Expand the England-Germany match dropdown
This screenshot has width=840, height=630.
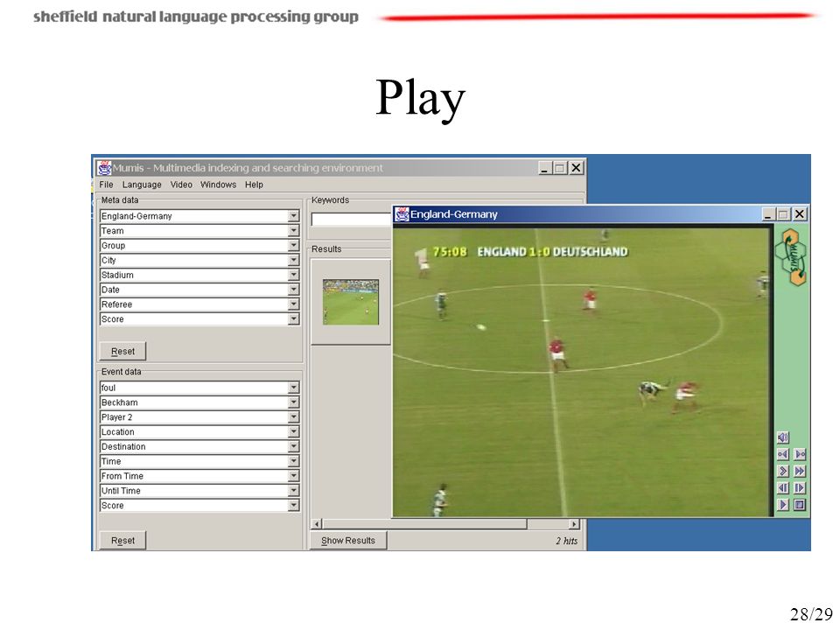(x=293, y=216)
